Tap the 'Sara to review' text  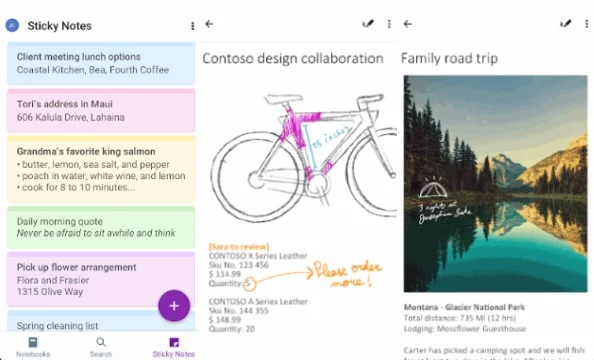click(239, 247)
